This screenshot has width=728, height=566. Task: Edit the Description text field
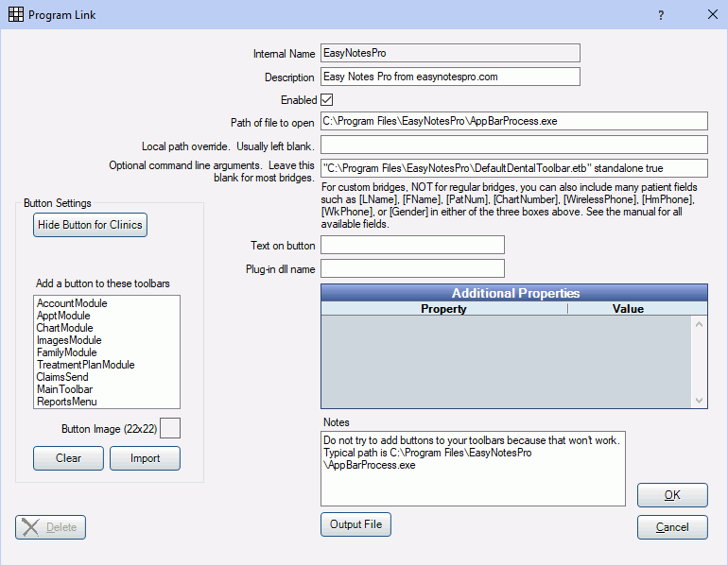pos(450,77)
